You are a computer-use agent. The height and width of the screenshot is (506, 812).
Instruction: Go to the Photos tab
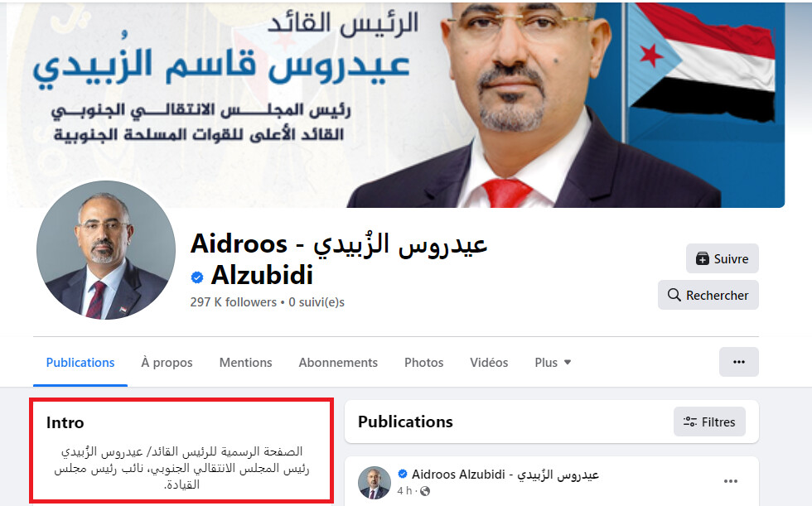tap(423, 363)
